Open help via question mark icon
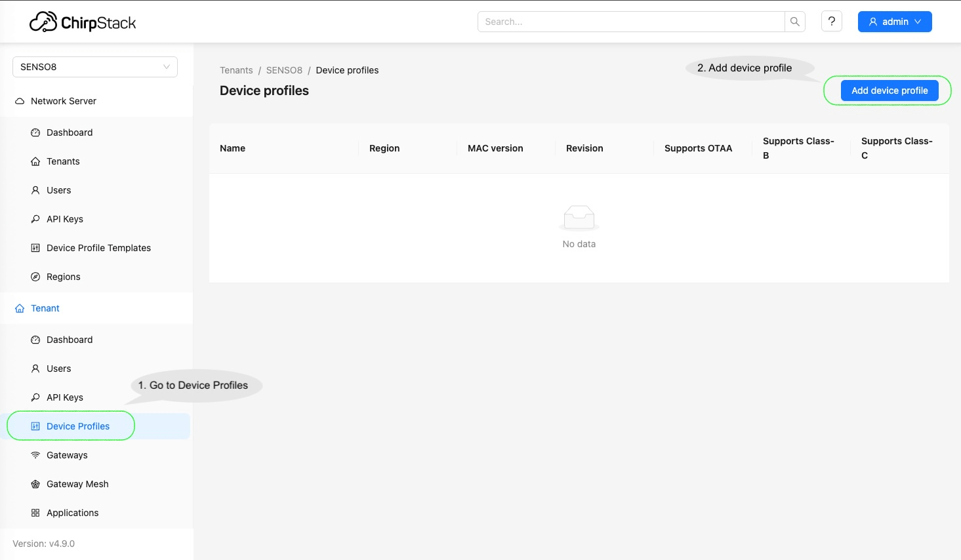961x560 pixels. tap(831, 22)
